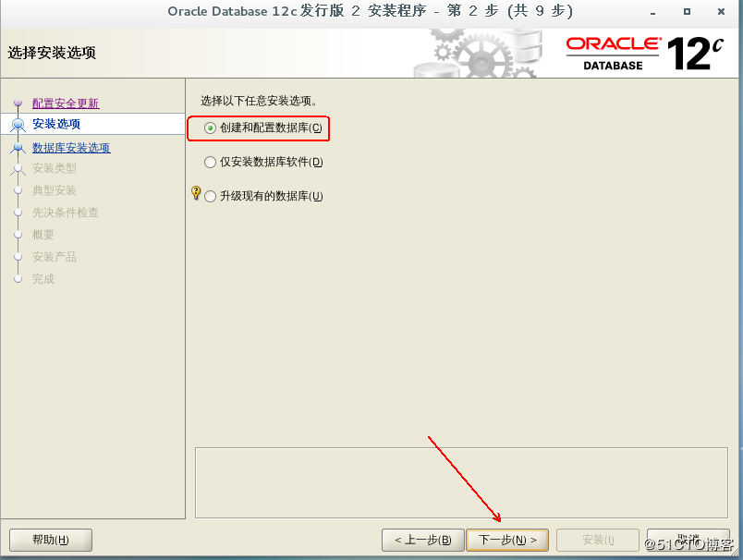
Task: Select 升级现有的数据库 radio option
Action: coord(210,196)
